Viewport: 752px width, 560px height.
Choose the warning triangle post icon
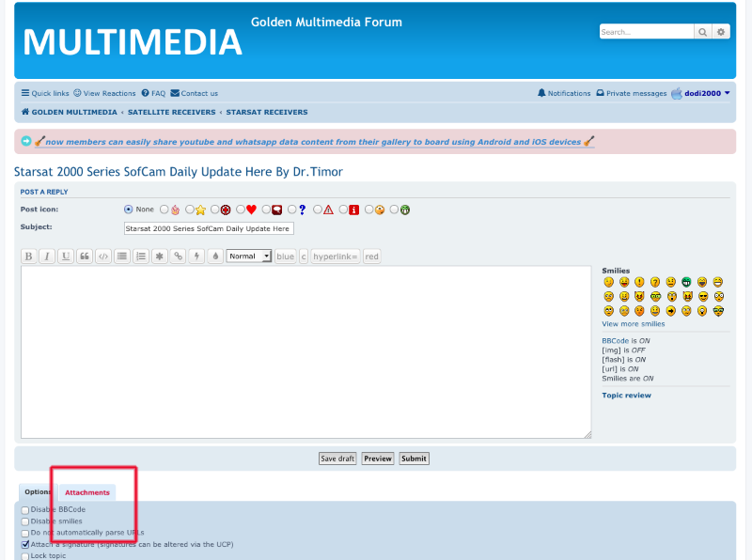tap(317, 210)
